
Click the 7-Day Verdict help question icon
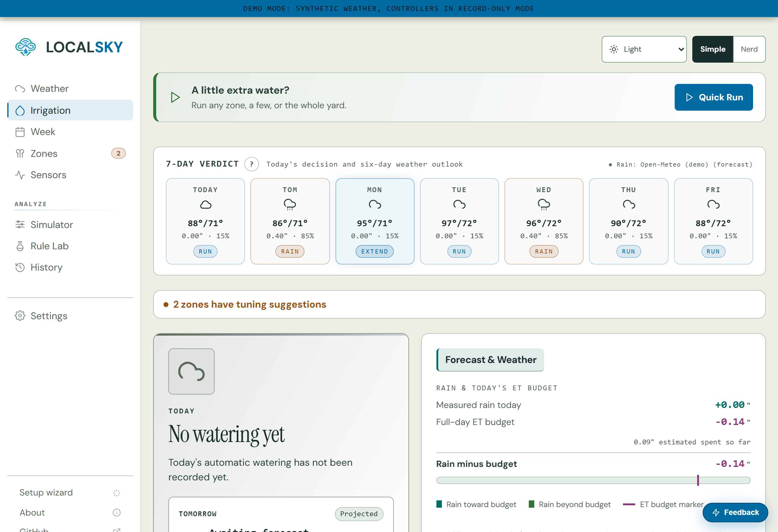point(251,164)
